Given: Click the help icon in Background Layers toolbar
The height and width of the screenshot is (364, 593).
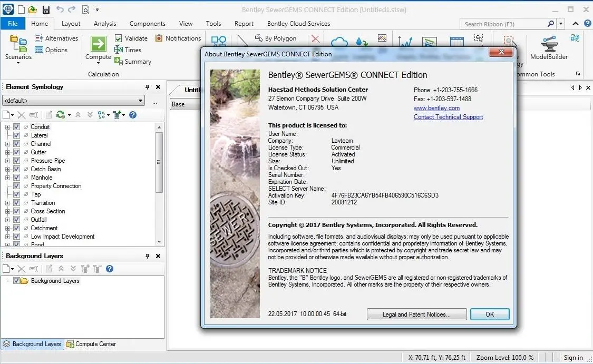Looking at the screenshot, I should [110, 269].
